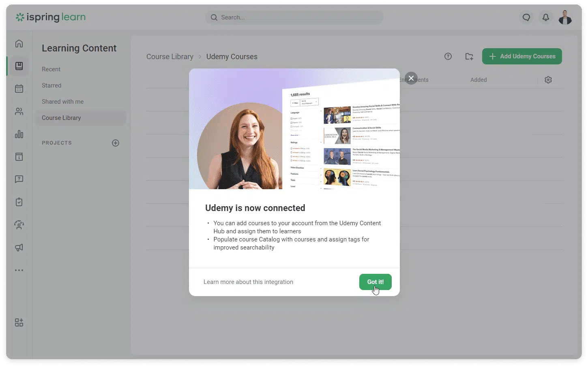Open the chat messages icon
The image size is (588, 367).
(526, 17)
